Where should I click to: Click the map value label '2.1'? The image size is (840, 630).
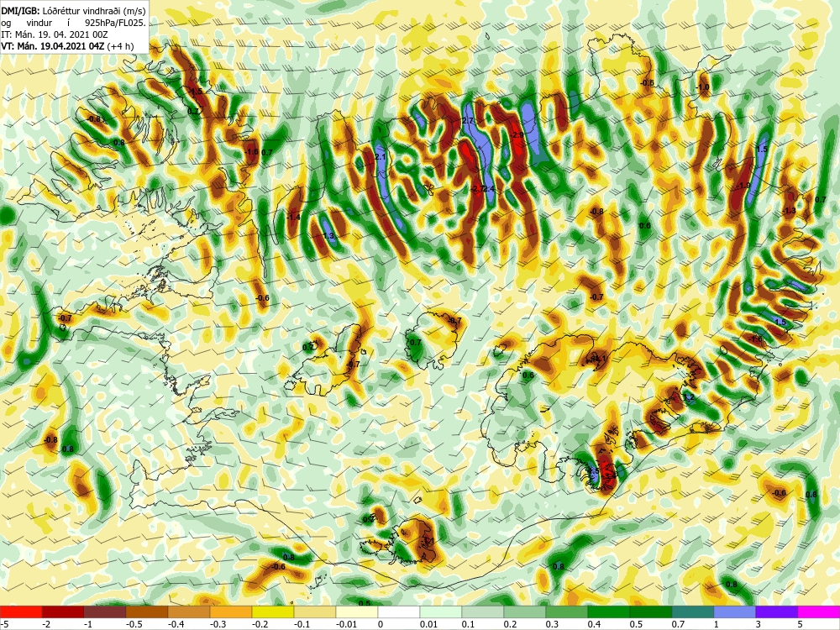(381, 157)
